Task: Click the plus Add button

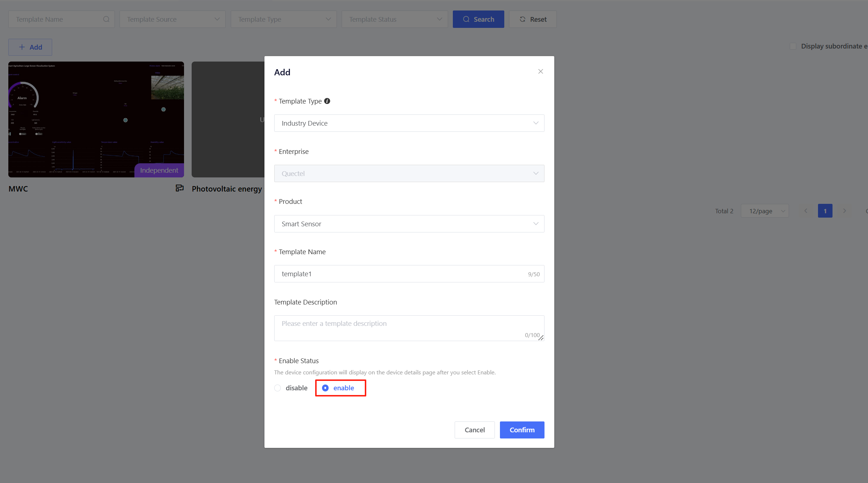Action: tap(30, 47)
